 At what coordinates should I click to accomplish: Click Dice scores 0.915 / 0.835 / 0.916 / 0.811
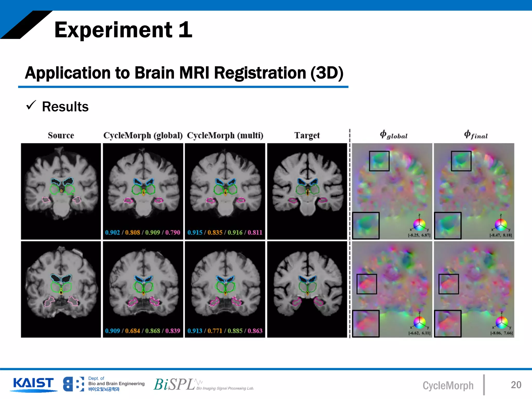[225, 232]
